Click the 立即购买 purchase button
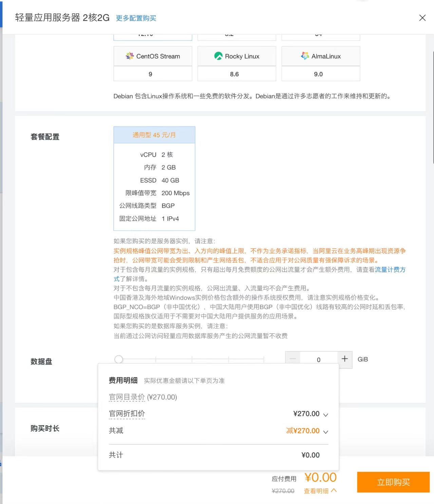This screenshot has height=504, width=434. click(x=393, y=482)
